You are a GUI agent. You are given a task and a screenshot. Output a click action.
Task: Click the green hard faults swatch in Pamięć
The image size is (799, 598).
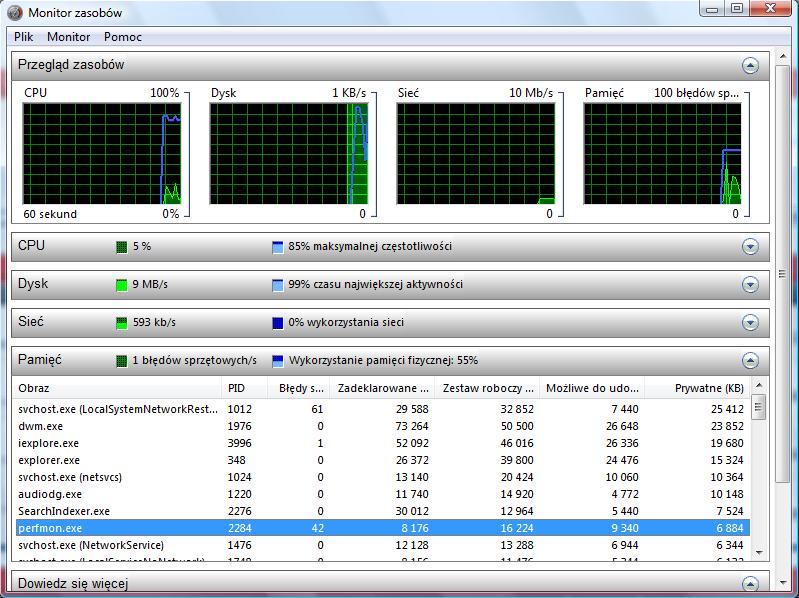pos(121,361)
